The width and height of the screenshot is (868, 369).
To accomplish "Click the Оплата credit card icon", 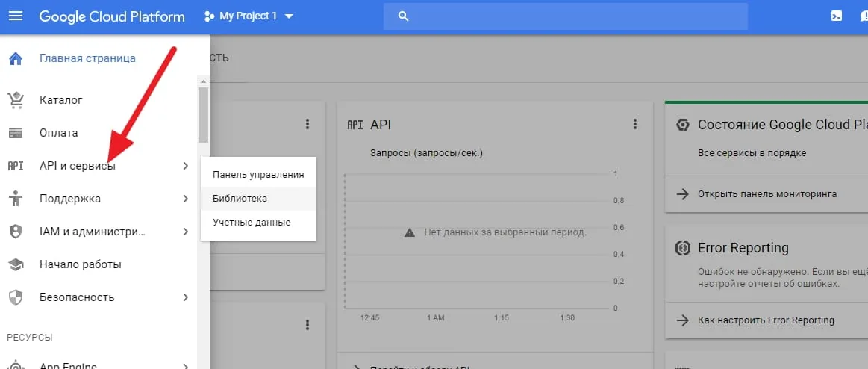I will (x=16, y=133).
